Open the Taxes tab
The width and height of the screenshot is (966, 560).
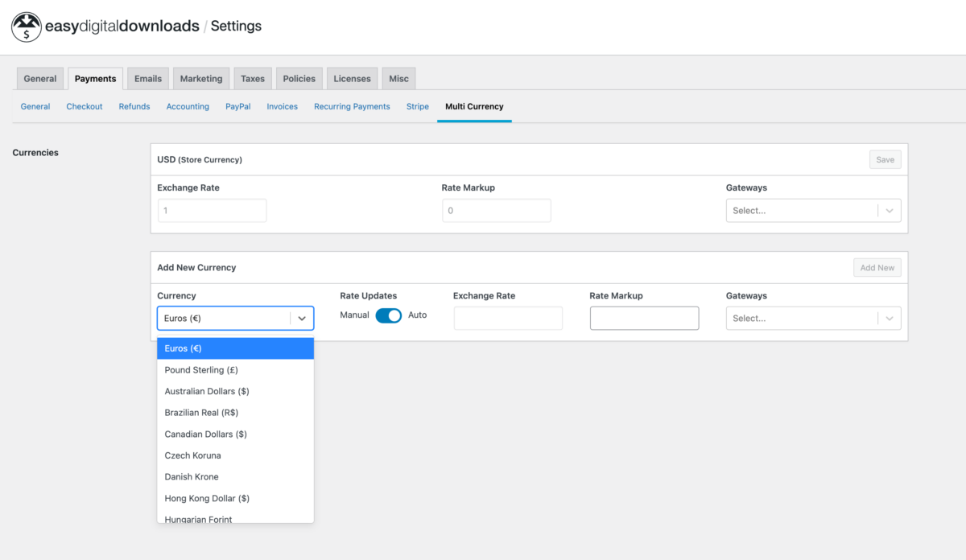(252, 79)
